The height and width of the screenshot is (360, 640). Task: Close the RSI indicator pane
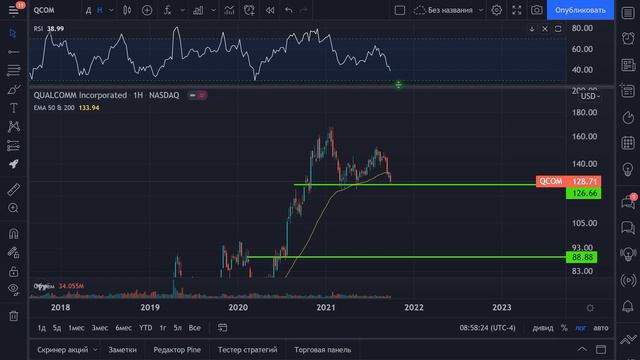pos(545,29)
